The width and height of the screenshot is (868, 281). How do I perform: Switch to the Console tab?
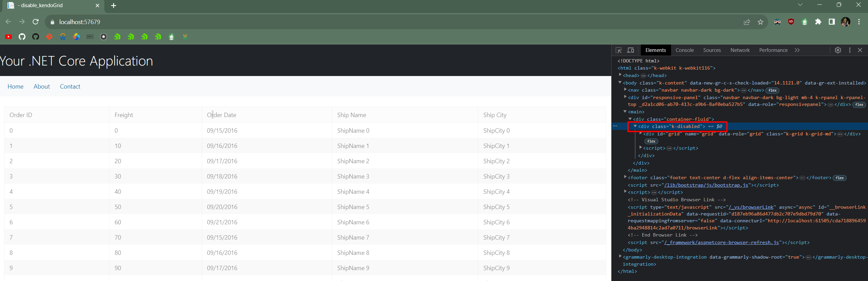click(x=684, y=50)
